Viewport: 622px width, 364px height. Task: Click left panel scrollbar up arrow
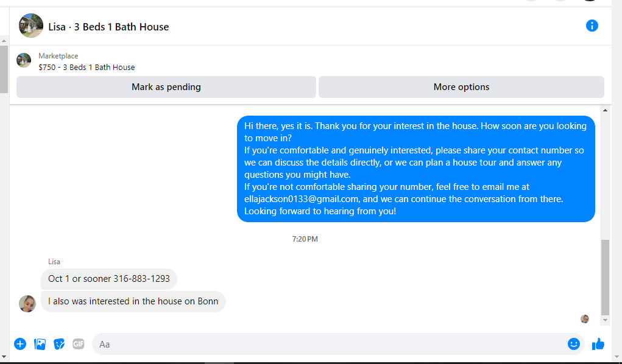[x=4, y=41]
